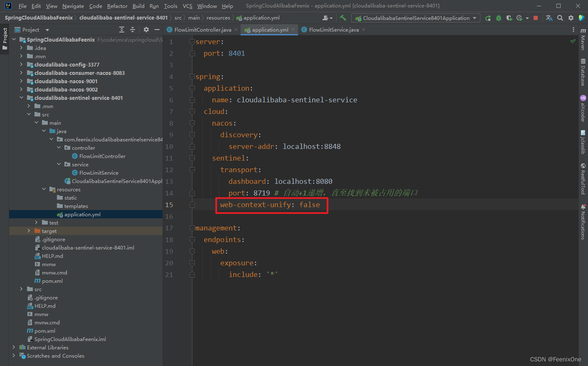Select FlowLimitService class in the project tree
Image resolution: width=588 pixels, height=366 pixels.
pos(98,173)
